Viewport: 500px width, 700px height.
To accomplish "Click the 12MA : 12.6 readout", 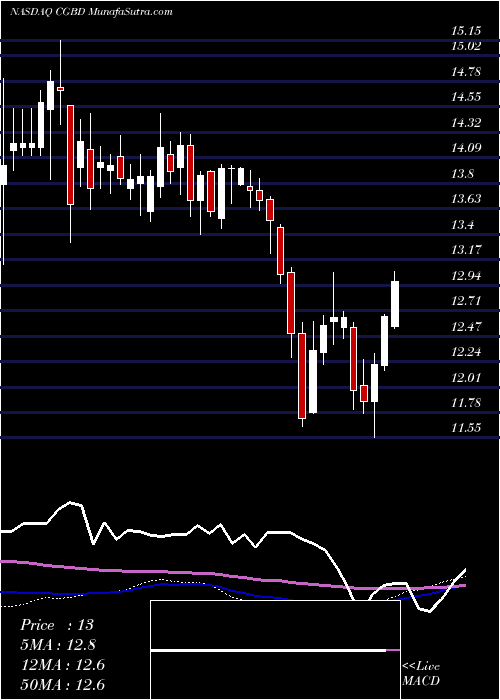I will 62,665.
